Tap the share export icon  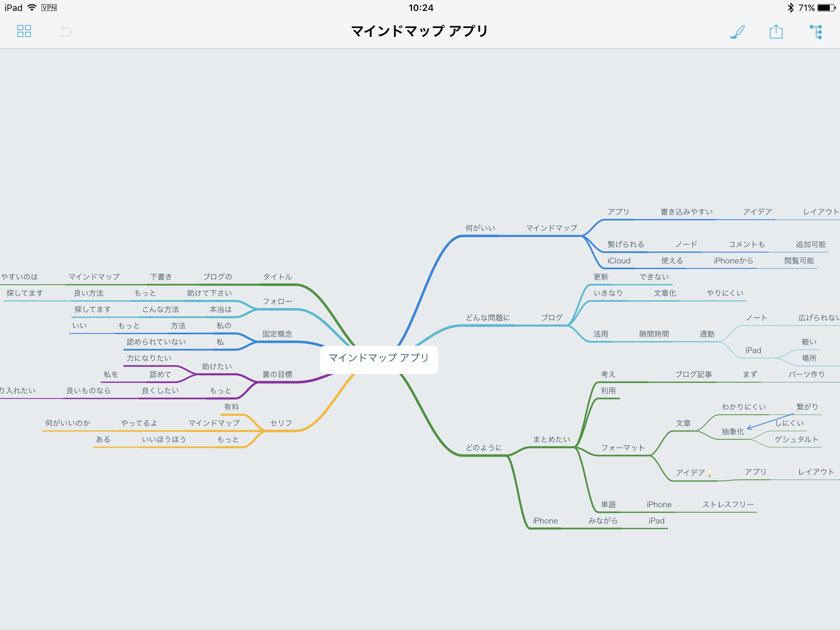pos(776,31)
